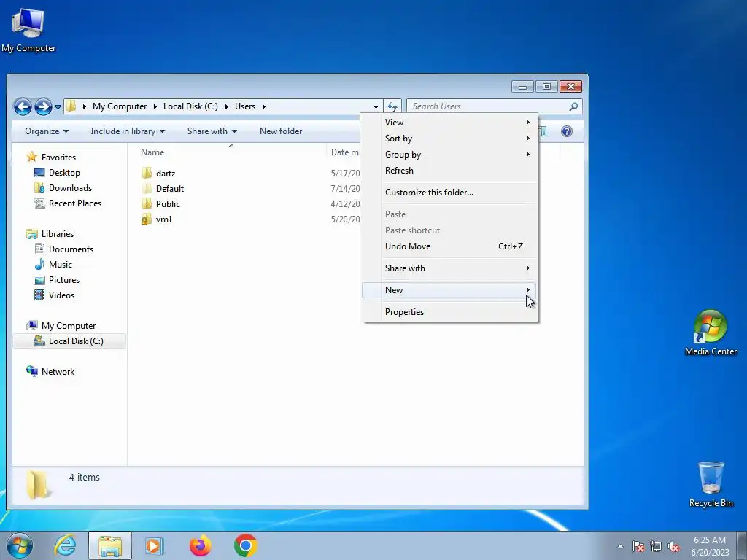747x560 pixels.
Task: Select the Default folder icon
Action: point(147,189)
